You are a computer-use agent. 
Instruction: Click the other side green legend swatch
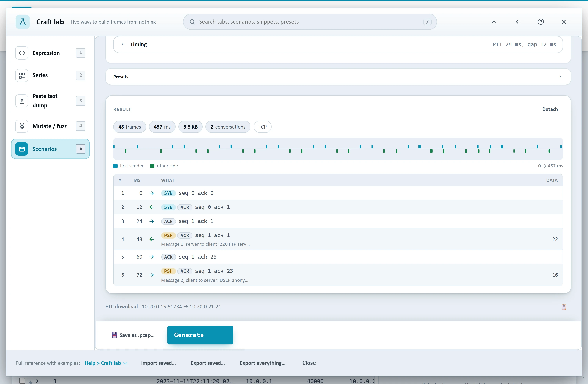click(x=152, y=166)
